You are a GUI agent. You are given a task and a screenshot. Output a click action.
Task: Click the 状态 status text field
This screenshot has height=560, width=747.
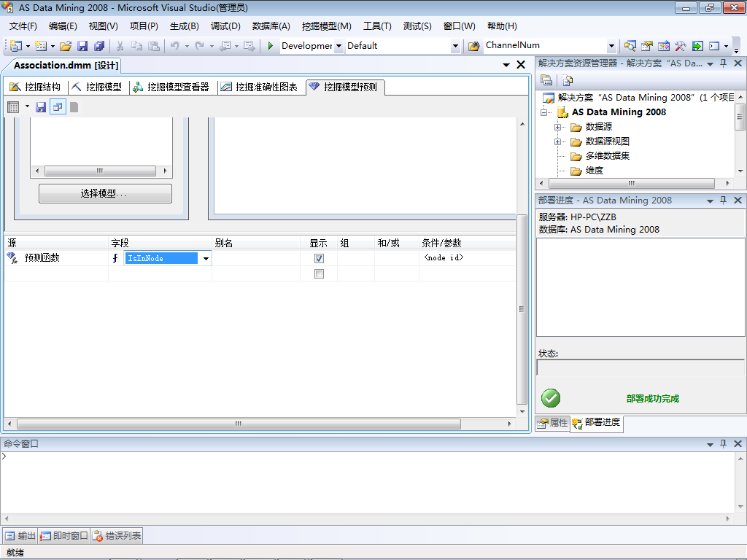[640, 367]
